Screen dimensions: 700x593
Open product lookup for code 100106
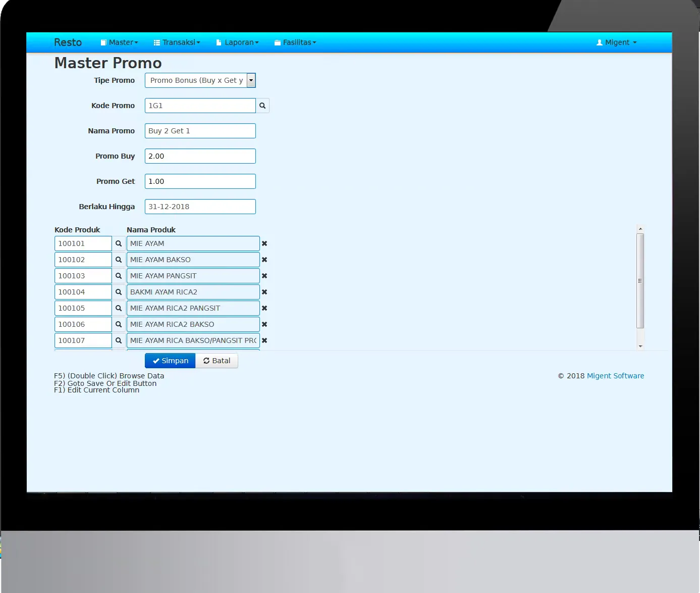(x=119, y=324)
